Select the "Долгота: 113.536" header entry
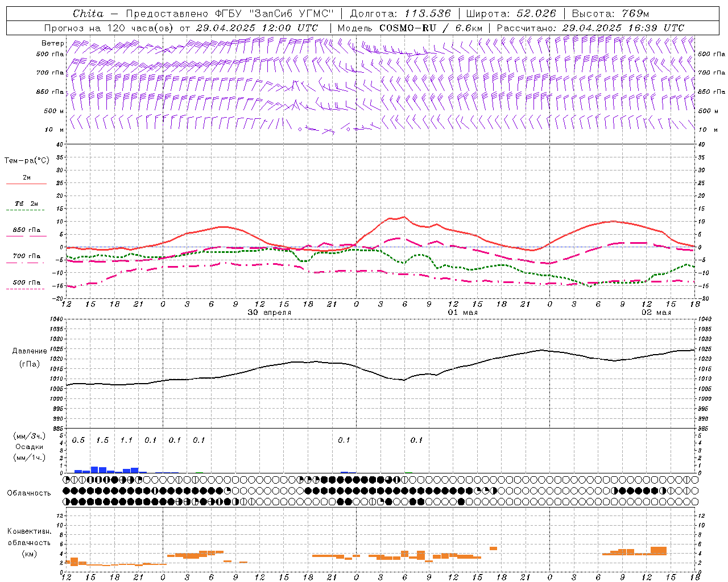728x582 pixels. click(x=400, y=14)
